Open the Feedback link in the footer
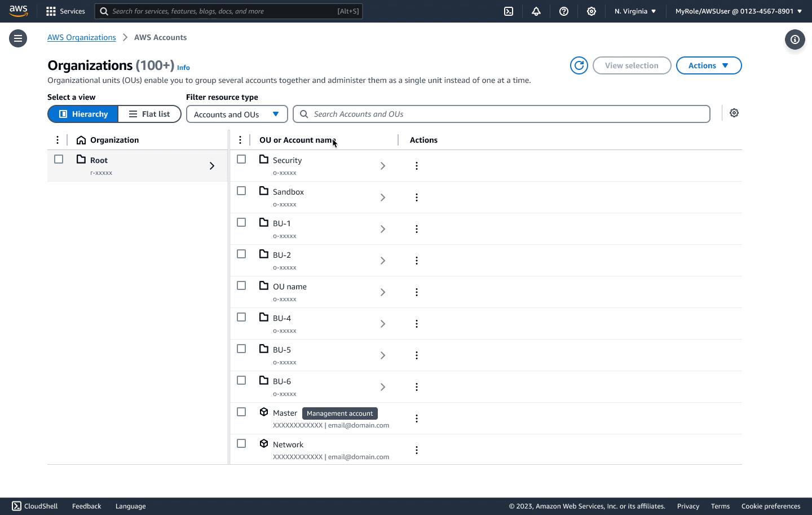The height and width of the screenshot is (515, 812). 86,506
